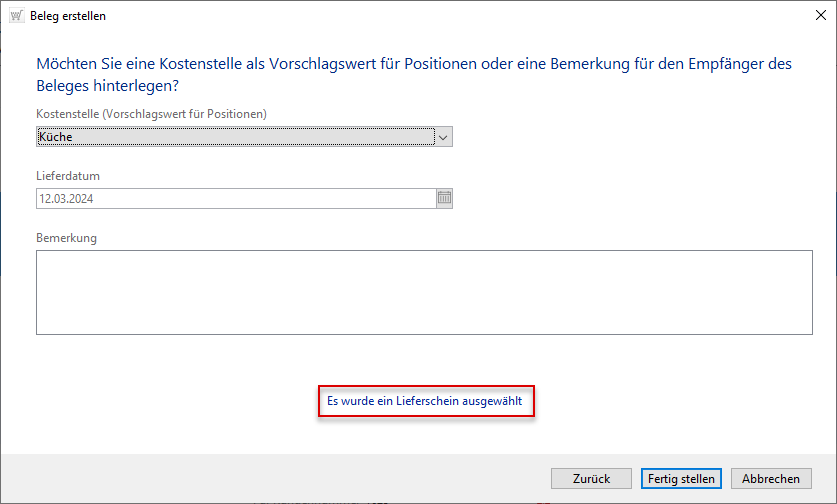The height and width of the screenshot is (504, 837).
Task: Cancel via the Abbrechen button
Action: point(771,479)
